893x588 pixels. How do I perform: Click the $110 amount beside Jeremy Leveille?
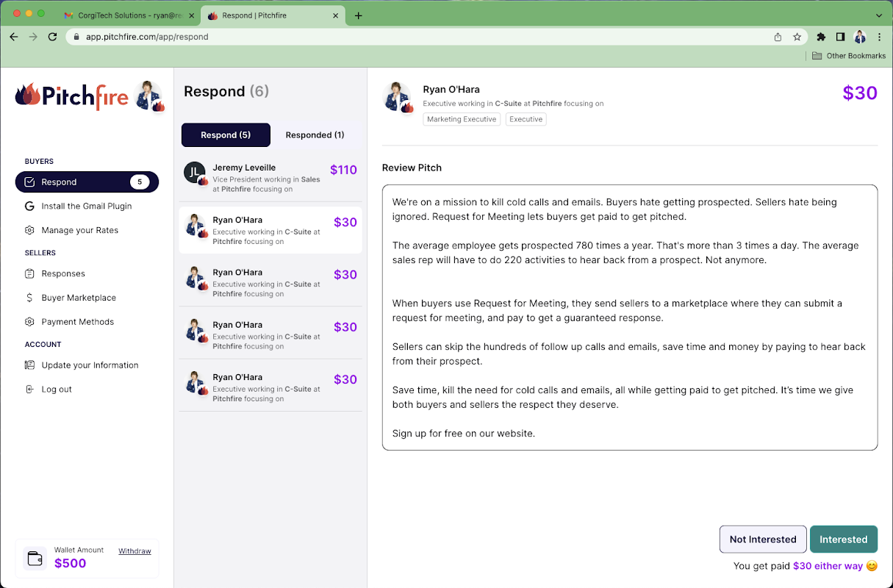coord(343,171)
